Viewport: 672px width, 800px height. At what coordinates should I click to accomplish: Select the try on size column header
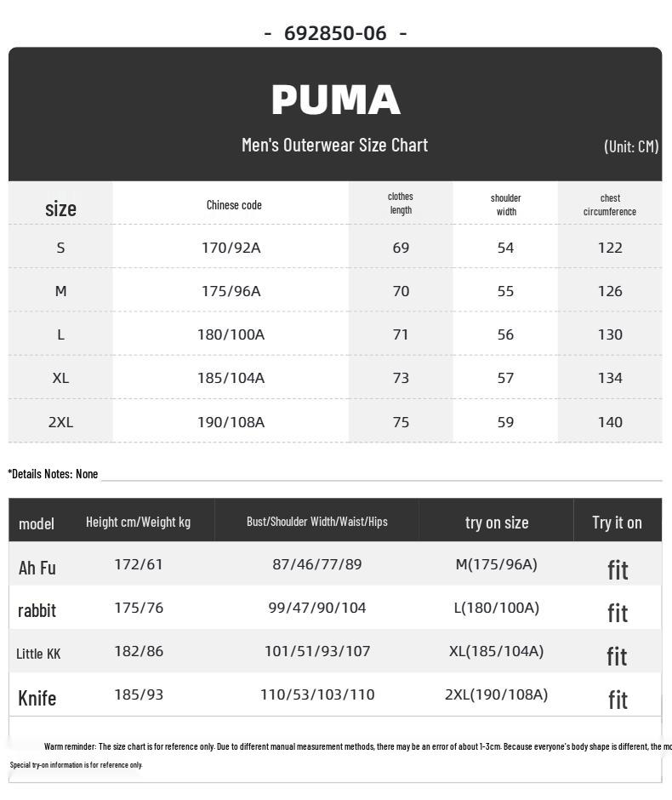click(497, 523)
